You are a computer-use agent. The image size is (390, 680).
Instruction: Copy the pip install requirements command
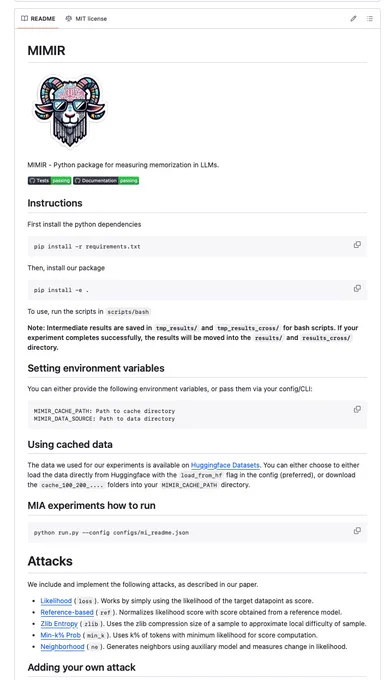click(x=357, y=245)
